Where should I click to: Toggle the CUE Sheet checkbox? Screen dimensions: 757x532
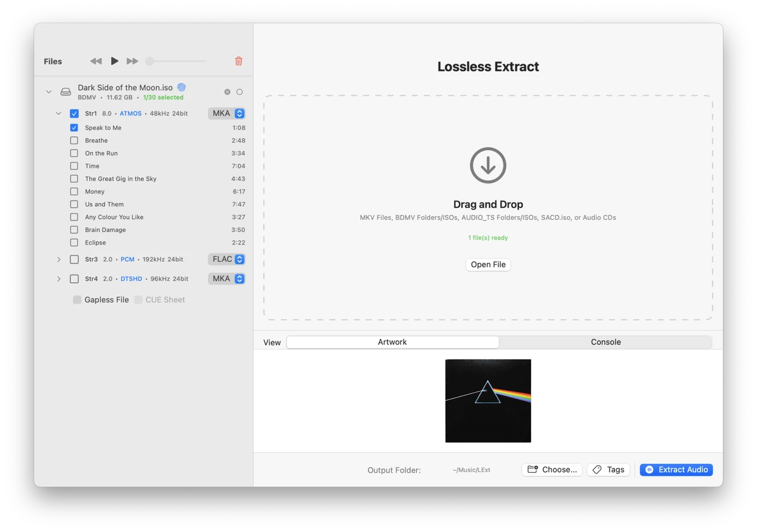[x=138, y=300]
